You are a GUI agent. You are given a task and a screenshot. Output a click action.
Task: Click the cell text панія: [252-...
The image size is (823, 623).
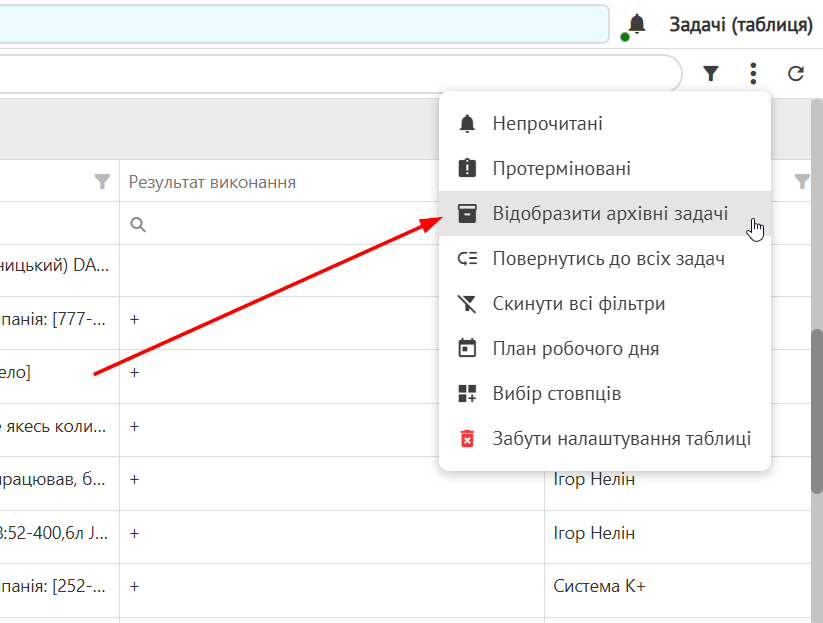pyautogui.click(x=53, y=586)
